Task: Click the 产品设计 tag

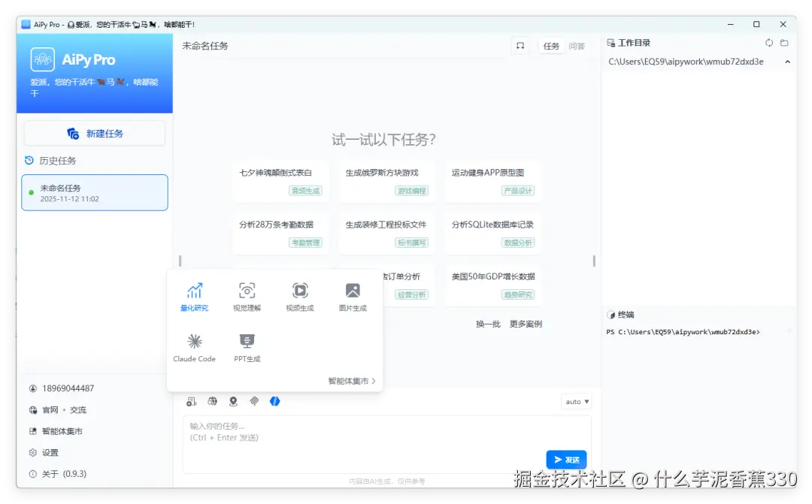Action: [x=518, y=191]
